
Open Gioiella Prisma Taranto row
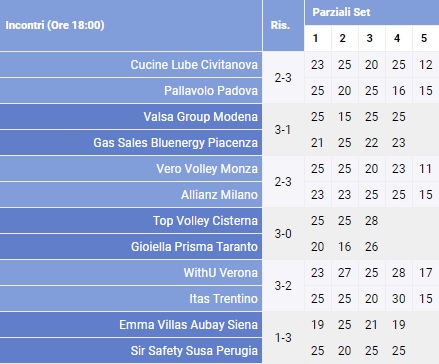point(131,247)
